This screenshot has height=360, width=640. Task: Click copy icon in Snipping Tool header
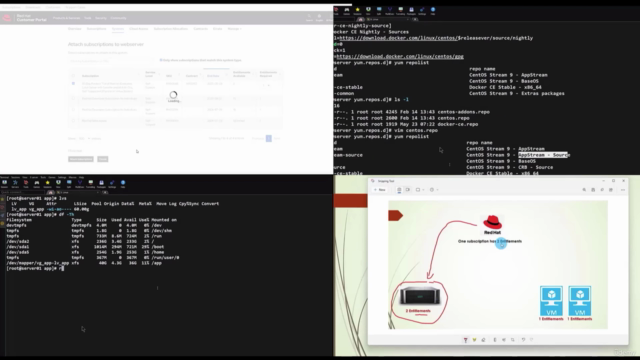tap(602, 190)
